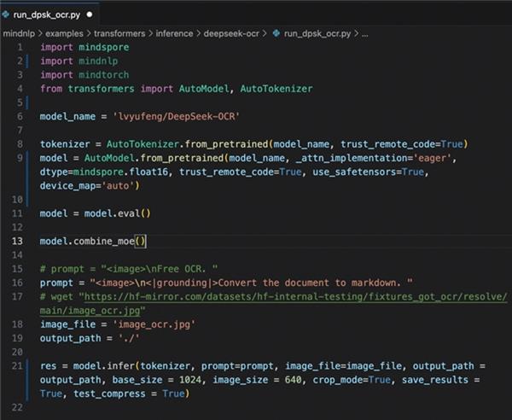
Task: Click on 'mindtorch' in import line
Action: coord(104,75)
